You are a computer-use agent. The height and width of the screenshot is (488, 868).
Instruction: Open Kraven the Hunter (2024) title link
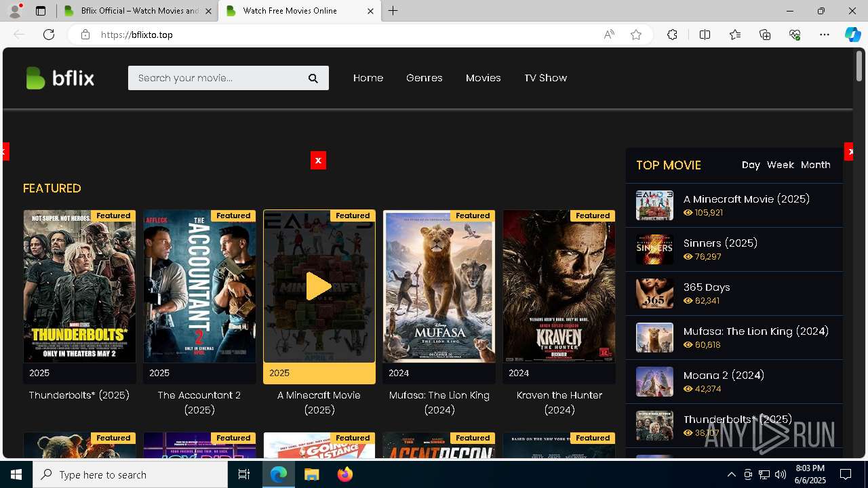point(559,403)
